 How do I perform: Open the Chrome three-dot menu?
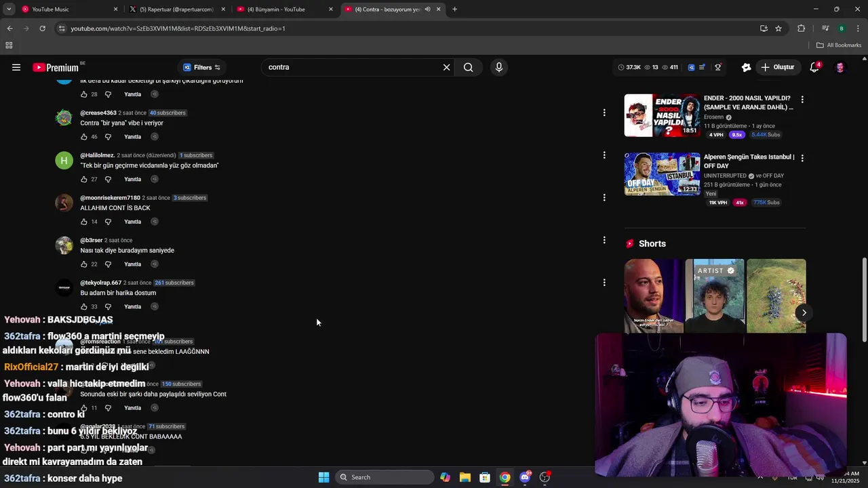click(x=858, y=28)
